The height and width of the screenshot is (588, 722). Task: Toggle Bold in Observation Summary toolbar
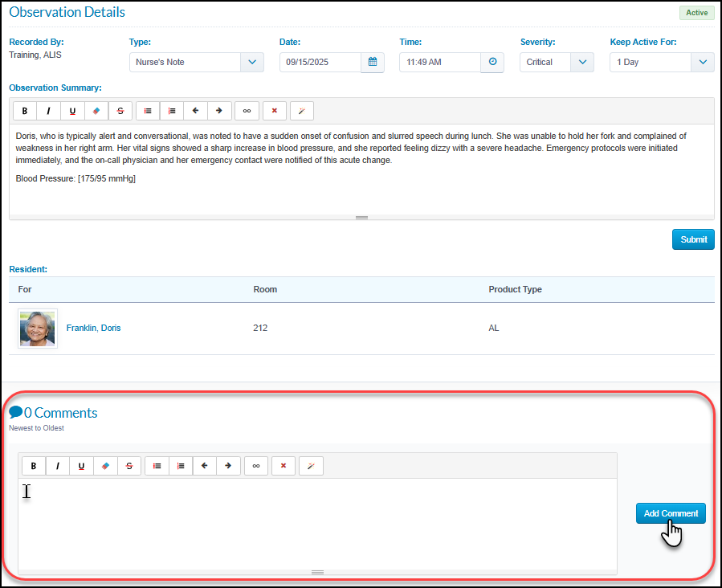point(25,111)
